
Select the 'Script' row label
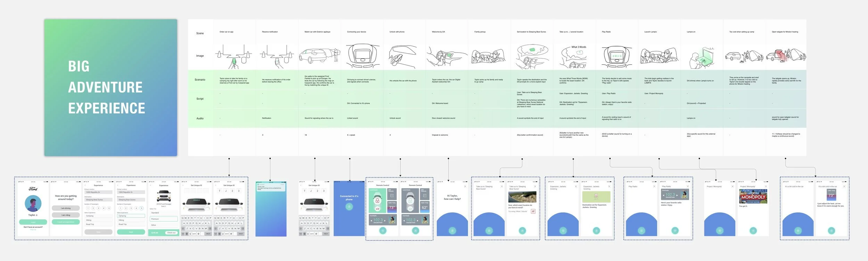coord(200,99)
